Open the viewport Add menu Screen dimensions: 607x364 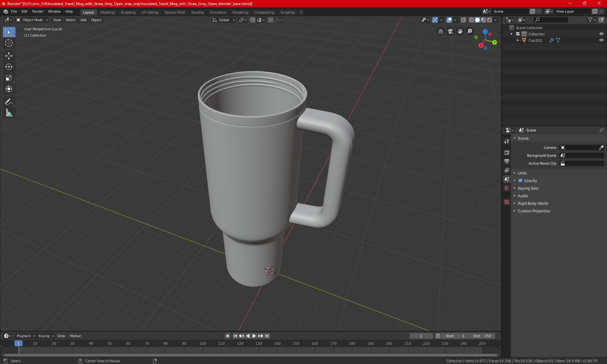coord(83,20)
